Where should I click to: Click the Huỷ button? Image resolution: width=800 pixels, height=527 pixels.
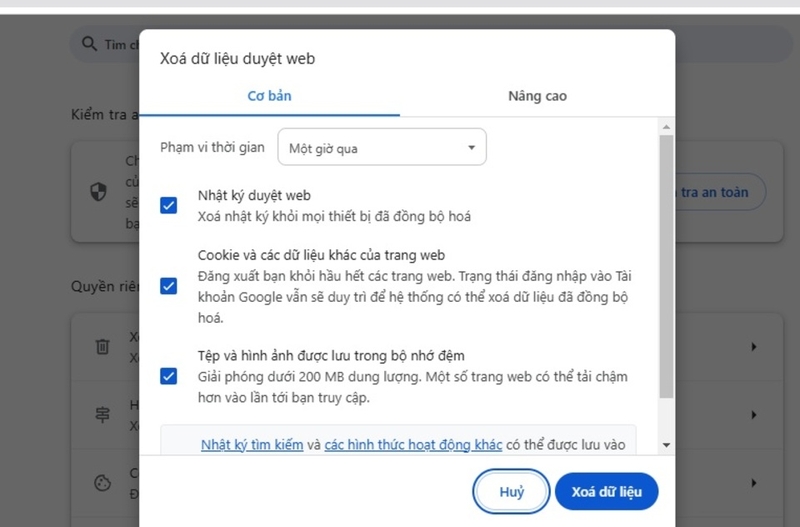[511, 492]
